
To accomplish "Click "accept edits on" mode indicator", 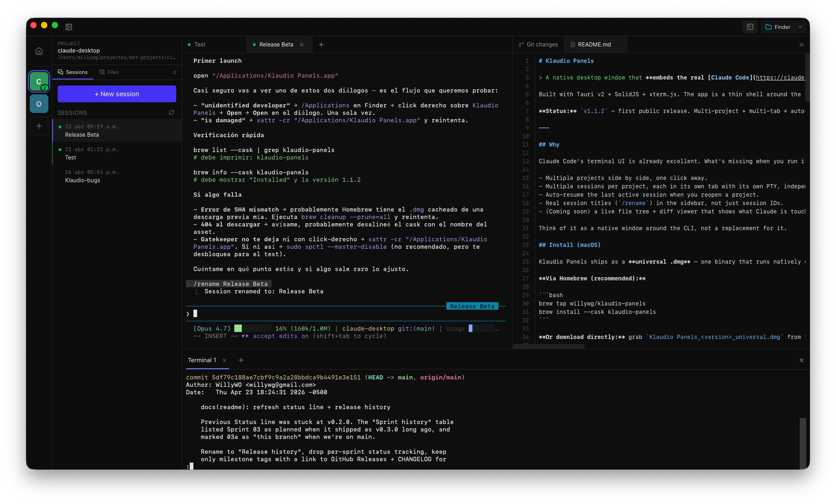I will [x=281, y=336].
